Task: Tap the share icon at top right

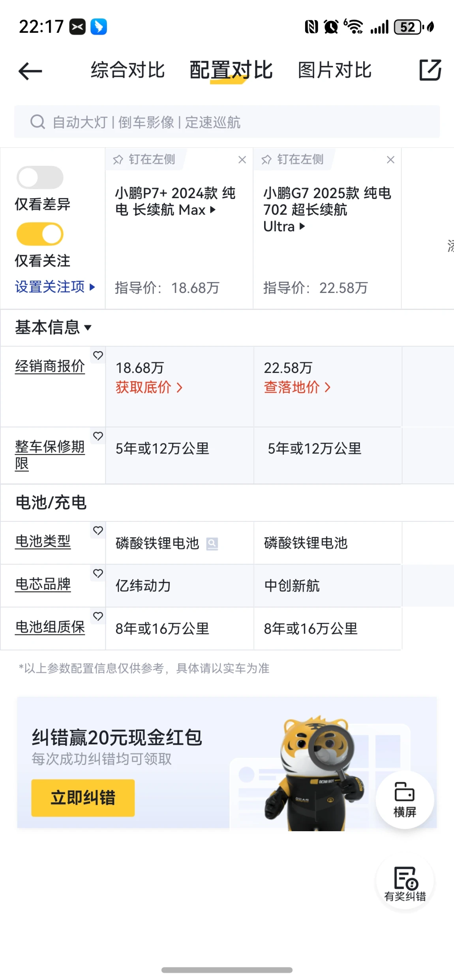Action: coord(430,70)
